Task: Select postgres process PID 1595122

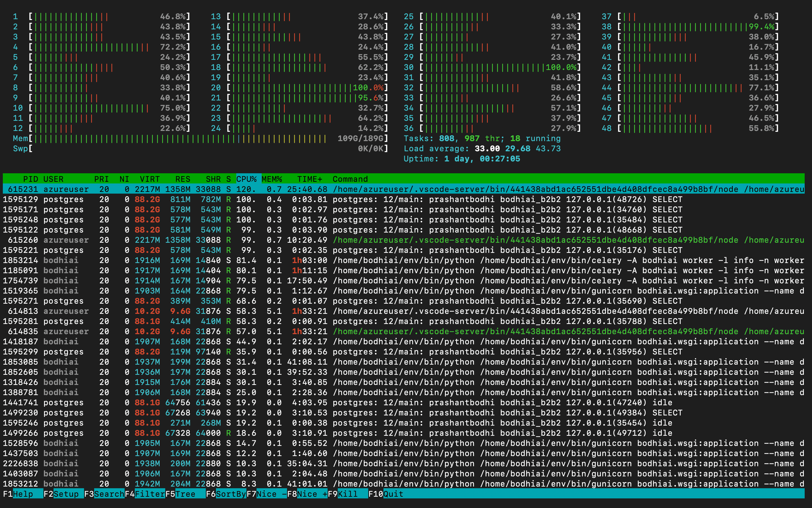Action: [x=404, y=230]
